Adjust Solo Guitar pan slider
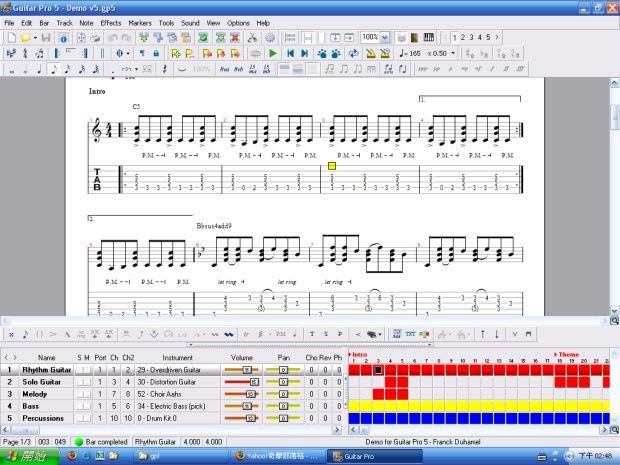Image resolution: width=620 pixels, height=465 pixels. [283, 382]
